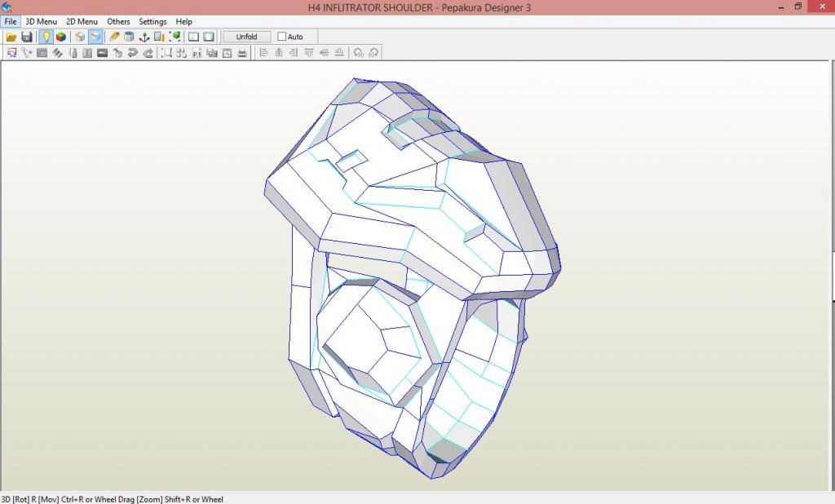Click the P1 page number icon
The width and height of the screenshot is (835, 504).
tap(197, 53)
